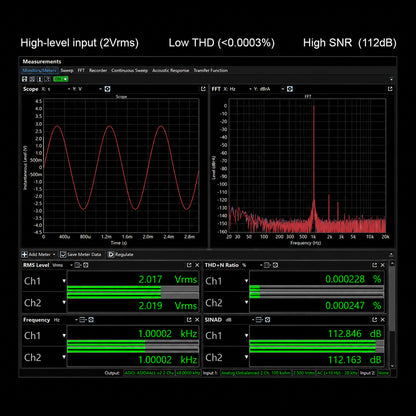The width and height of the screenshot is (416, 416).
Task: Click the Input 2 None status field
Action: [x=383, y=373]
